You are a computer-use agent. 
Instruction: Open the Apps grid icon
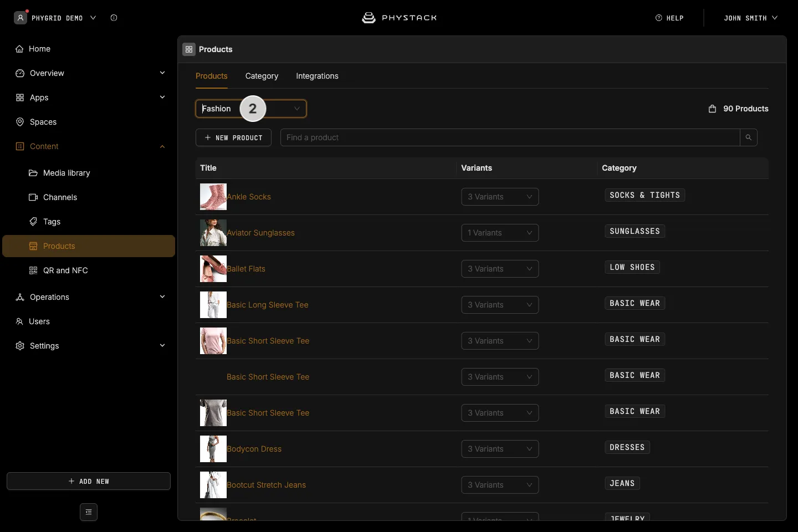[20, 98]
